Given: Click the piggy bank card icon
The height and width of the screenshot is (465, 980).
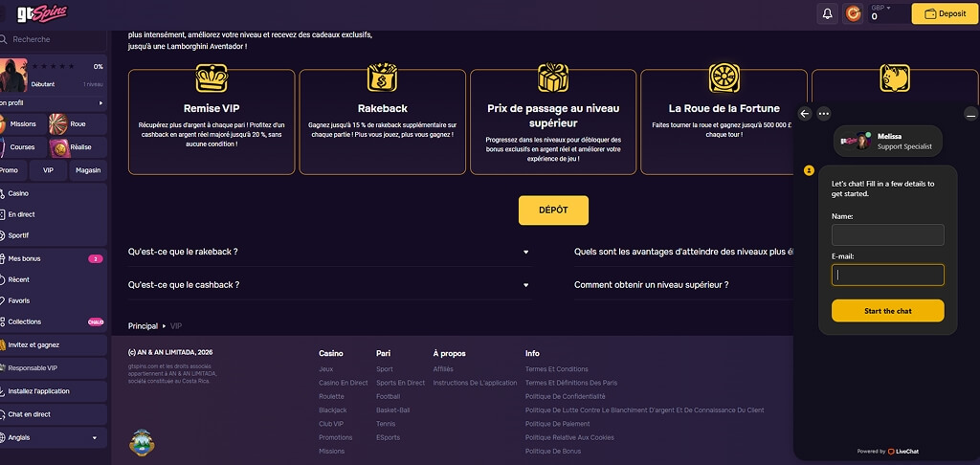Looking at the screenshot, I should point(895,77).
